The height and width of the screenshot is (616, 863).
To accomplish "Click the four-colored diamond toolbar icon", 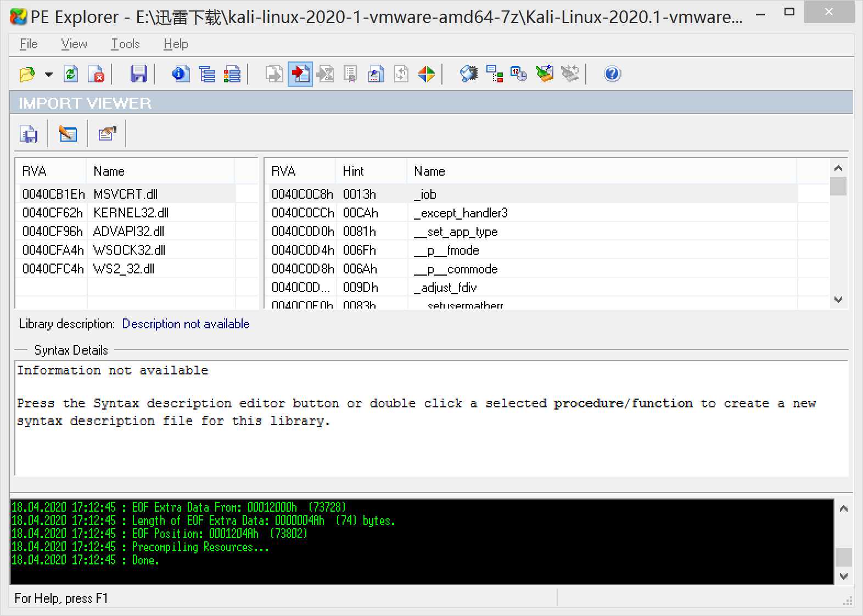I will (x=427, y=74).
